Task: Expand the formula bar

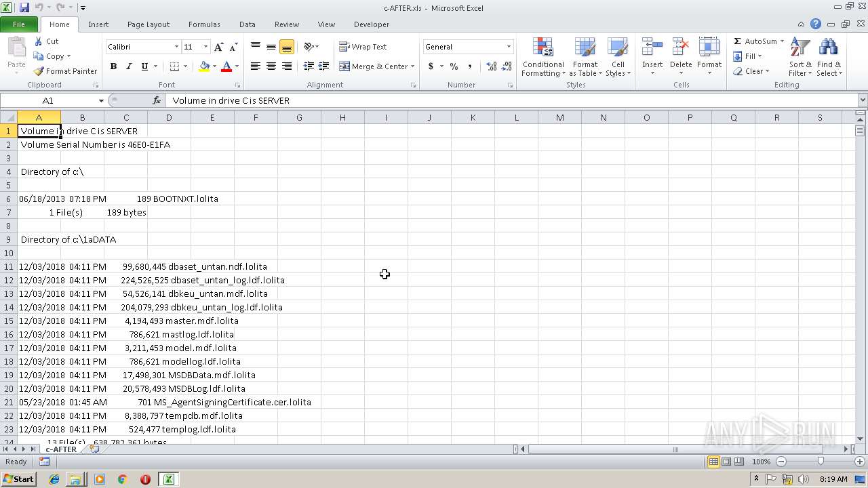Action: pyautogui.click(x=862, y=100)
